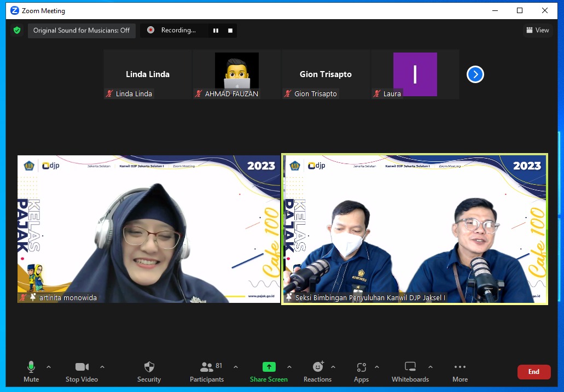Click the red End meeting button
The height and width of the screenshot is (392, 564).
(x=533, y=372)
